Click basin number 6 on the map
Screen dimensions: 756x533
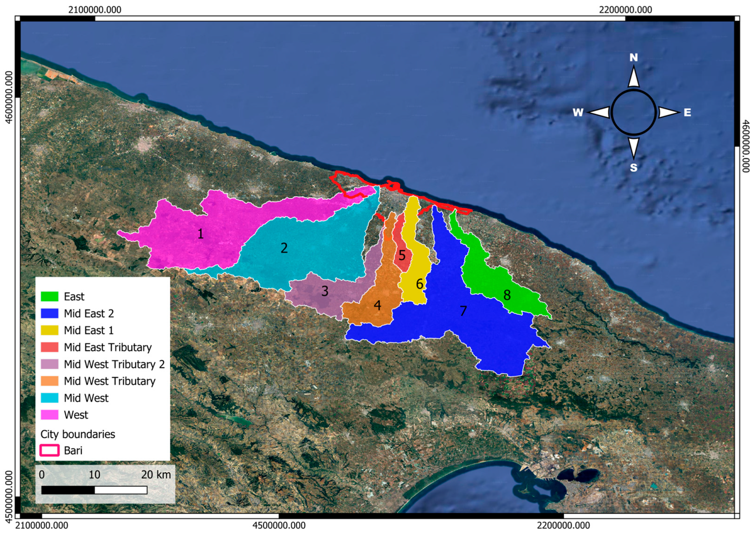click(x=420, y=284)
